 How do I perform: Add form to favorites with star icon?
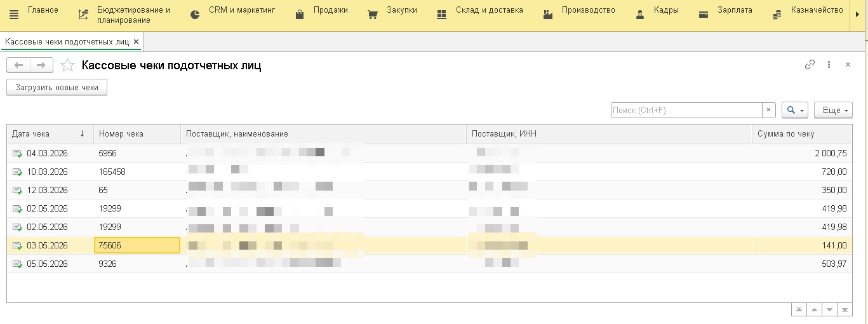(x=67, y=65)
